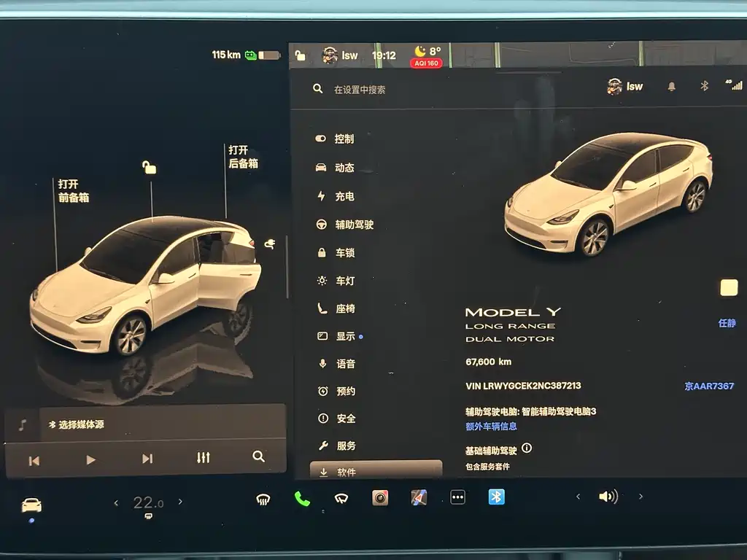Tap the notification bell icon
747x560 pixels.
(671, 87)
